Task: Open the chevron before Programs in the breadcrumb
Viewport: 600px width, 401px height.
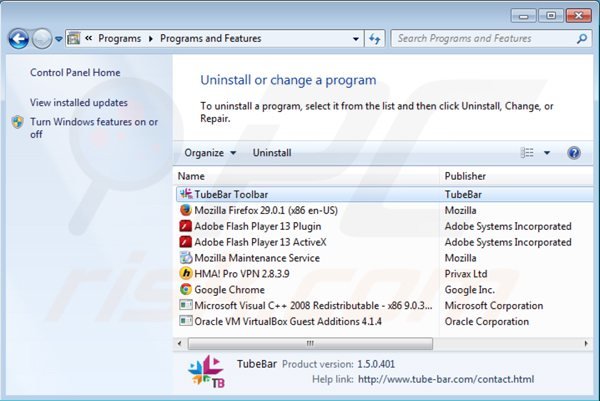Action: click(x=88, y=38)
